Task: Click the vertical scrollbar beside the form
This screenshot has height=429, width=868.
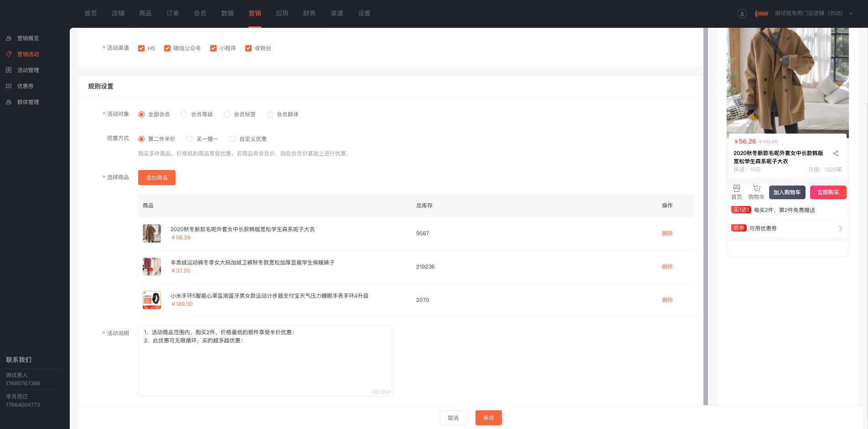Action: tap(706, 217)
